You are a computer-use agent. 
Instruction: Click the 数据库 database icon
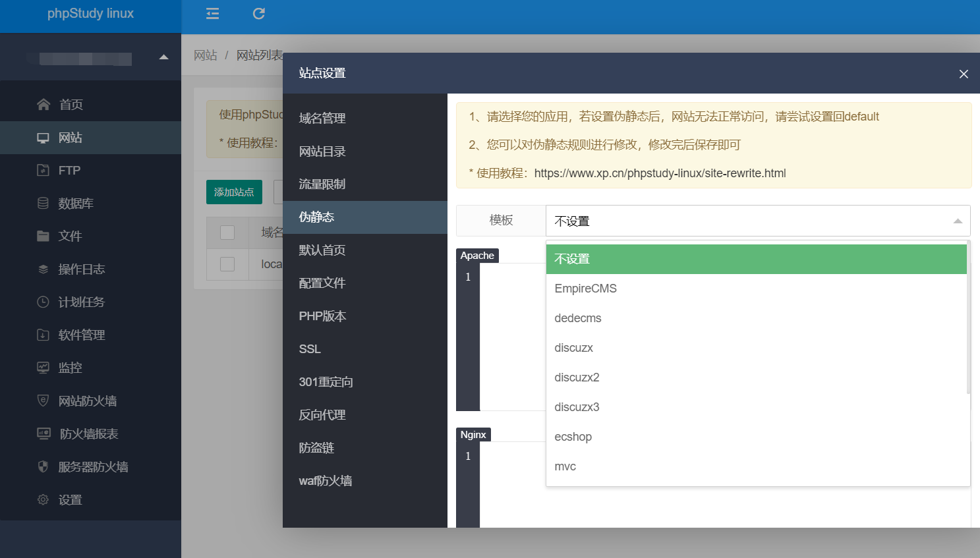(x=43, y=203)
